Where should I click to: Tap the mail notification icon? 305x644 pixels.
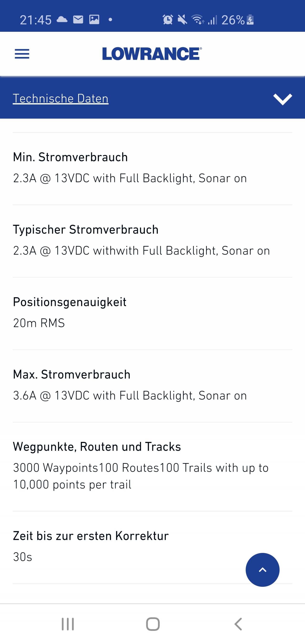[78, 20]
